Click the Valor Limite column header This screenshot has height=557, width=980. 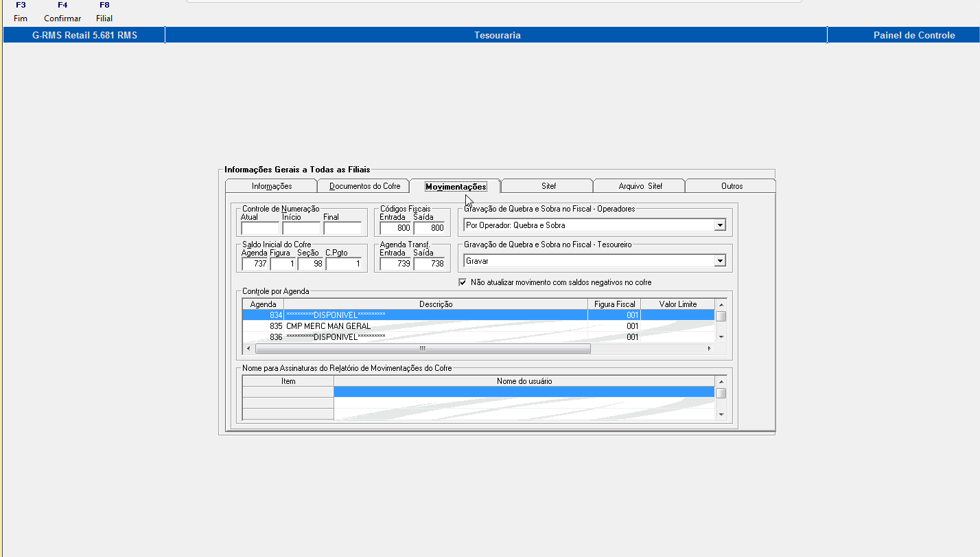click(x=677, y=304)
